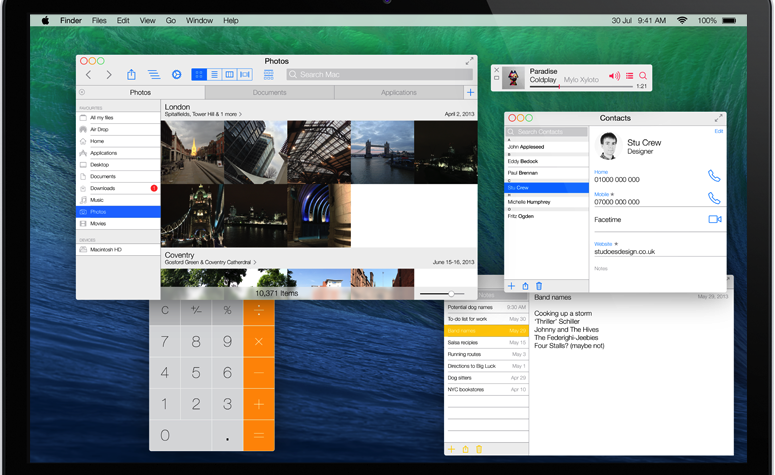Open the Finder arrange options dropdown
Viewport: 775px width, 475px height.
pos(268,75)
